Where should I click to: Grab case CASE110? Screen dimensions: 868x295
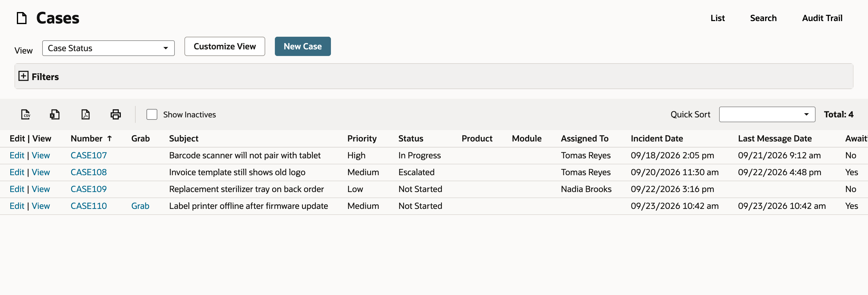(x=140, y=206)
